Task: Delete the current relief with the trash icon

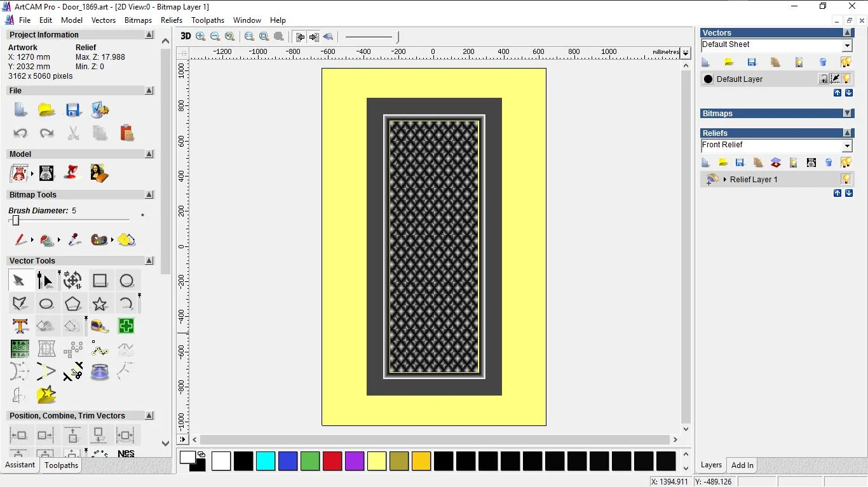Action: point(827,163)
